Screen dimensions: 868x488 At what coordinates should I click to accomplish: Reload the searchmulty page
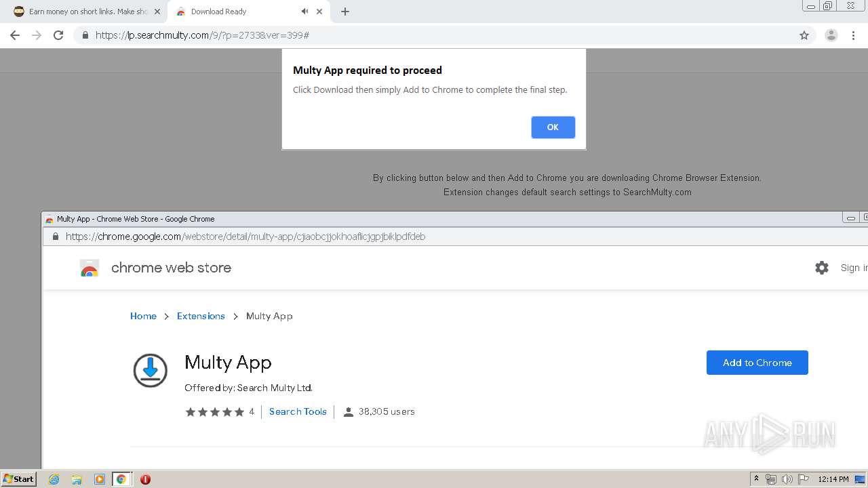click(58, 35)
